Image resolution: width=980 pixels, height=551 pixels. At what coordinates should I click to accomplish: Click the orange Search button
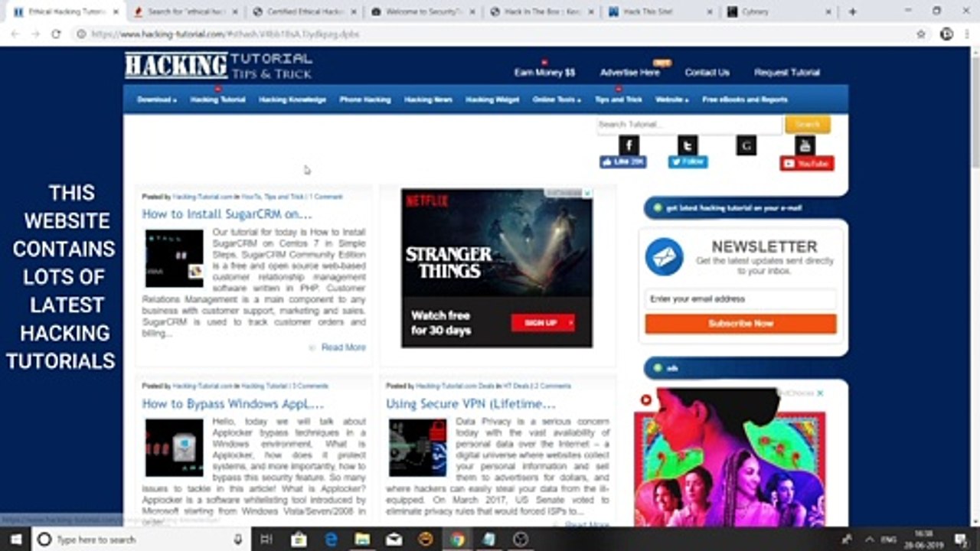pos(808,124)
